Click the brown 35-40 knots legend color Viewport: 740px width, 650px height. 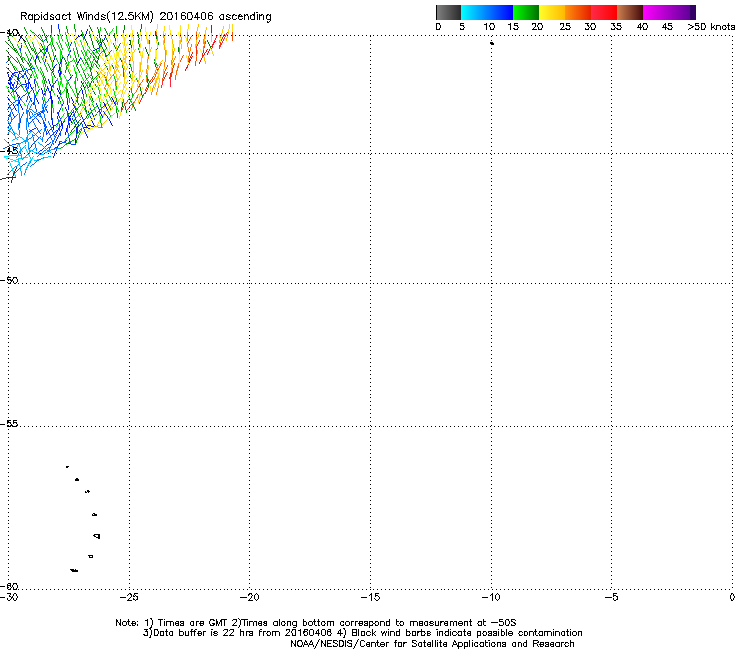coord(630,12)
